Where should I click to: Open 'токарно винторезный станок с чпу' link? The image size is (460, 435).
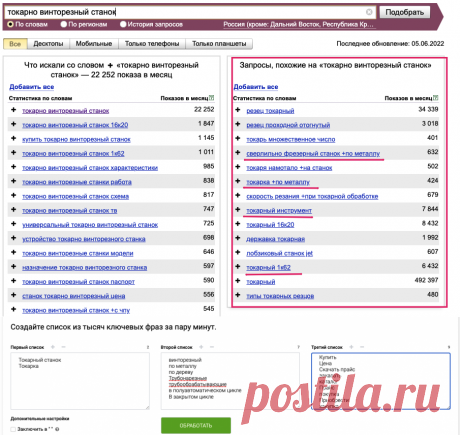(76, 310)
